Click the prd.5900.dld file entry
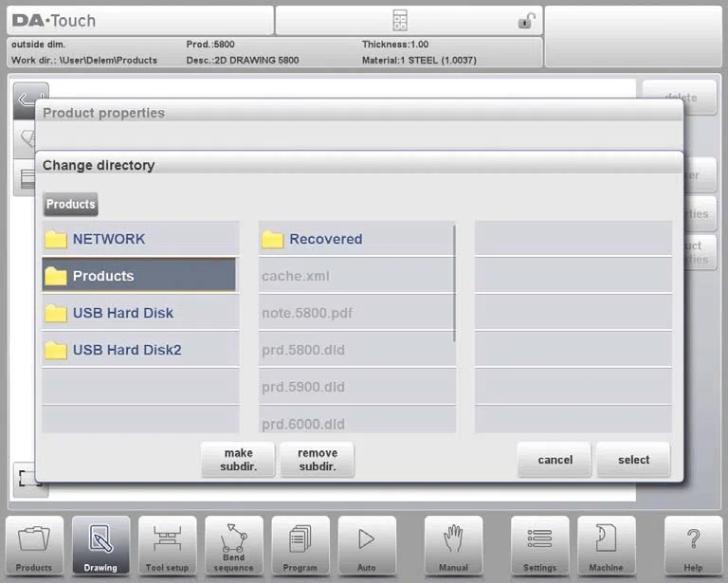Viewport: 728px width, 583px height. click(356, 387)
